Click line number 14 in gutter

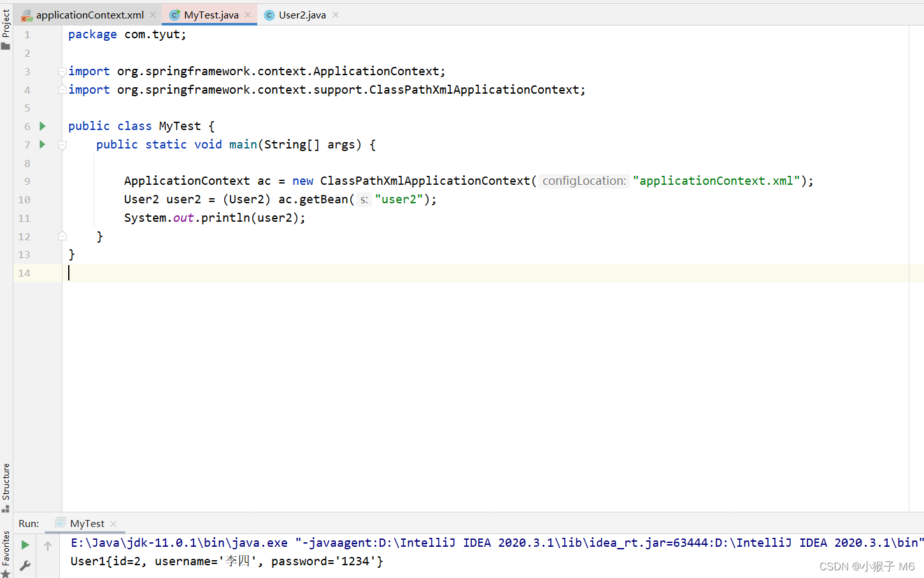point(24,273)
